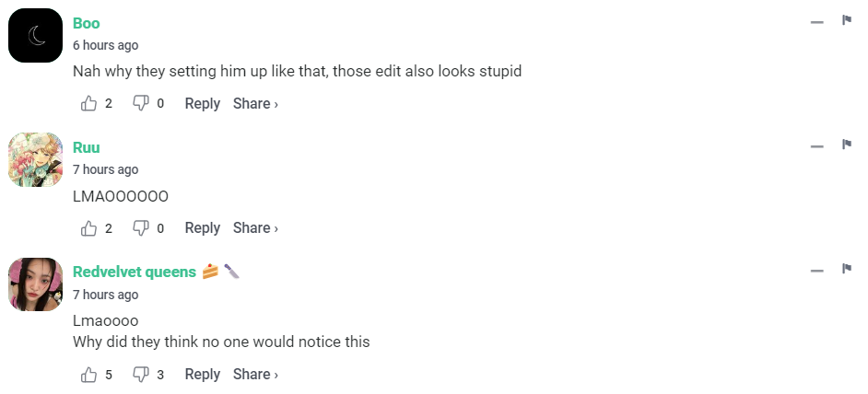Reply to Redvelvet queens' comment
868x394 pixels.
(202, 375)
